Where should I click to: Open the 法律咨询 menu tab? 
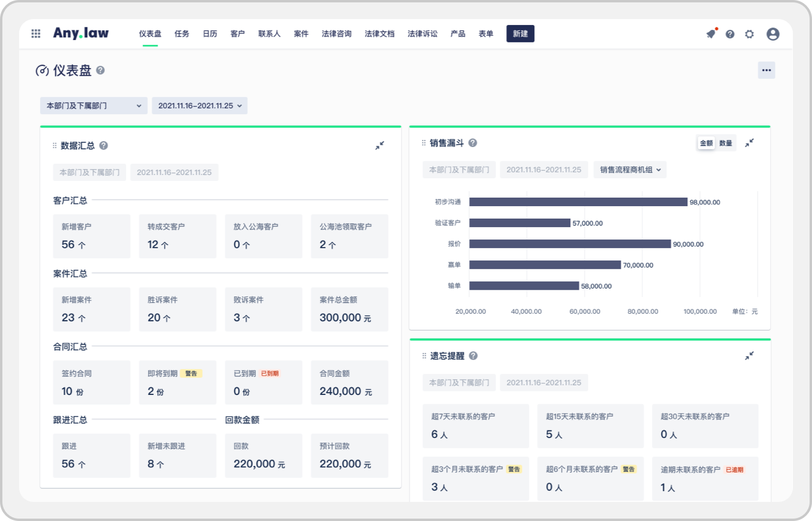tap(336, 34)
